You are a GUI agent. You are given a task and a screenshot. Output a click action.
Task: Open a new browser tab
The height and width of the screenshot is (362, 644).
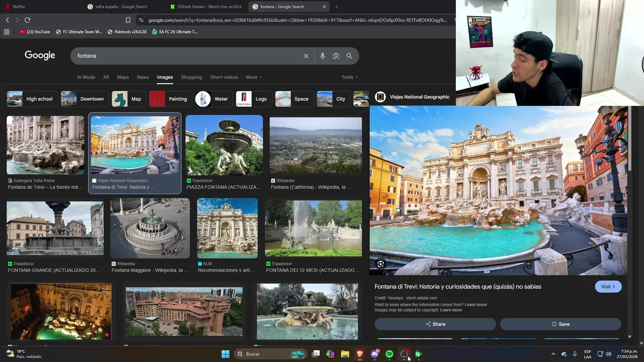(x=337, y=7)
